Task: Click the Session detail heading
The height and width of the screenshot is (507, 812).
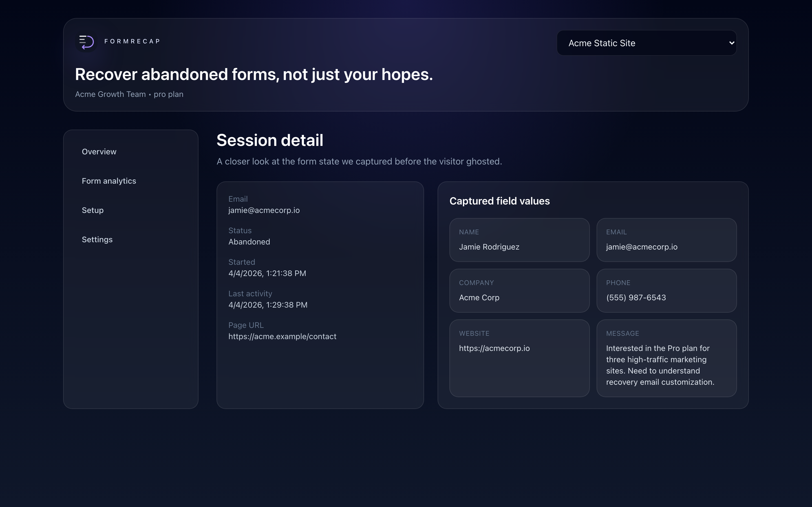Action: [x=270, y=140]
